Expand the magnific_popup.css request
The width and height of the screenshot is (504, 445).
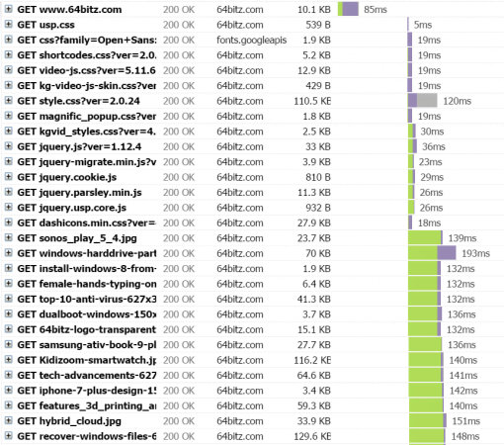pos(9,116)
